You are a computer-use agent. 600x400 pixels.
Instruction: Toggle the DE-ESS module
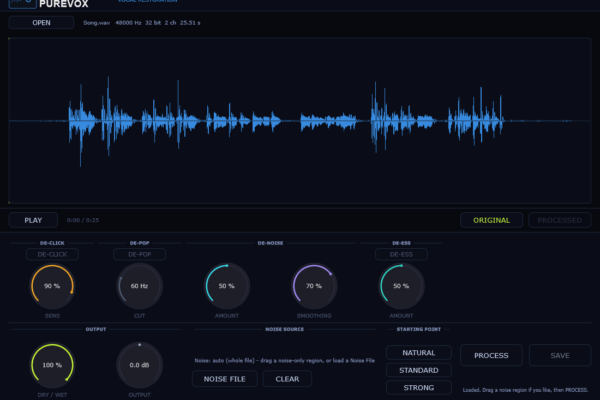tap(401, 254)
